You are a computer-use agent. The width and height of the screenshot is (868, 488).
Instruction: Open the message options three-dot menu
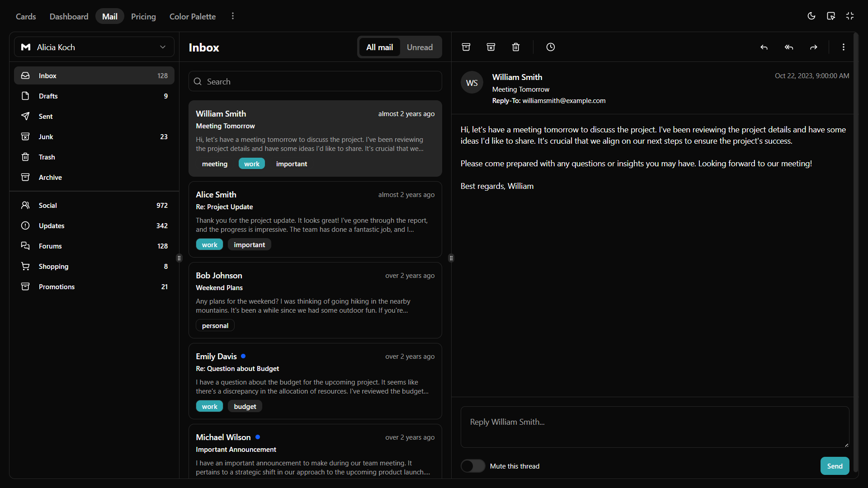(844, 47)
